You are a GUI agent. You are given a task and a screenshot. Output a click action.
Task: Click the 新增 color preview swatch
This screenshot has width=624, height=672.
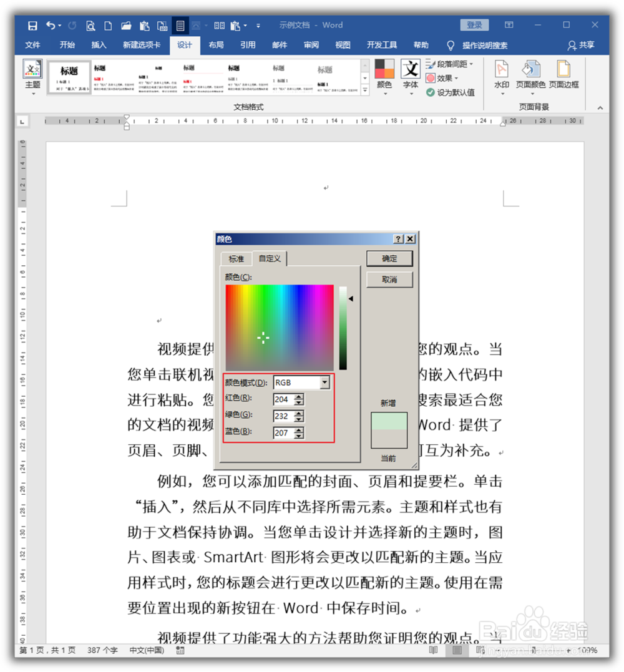point(389,431)
